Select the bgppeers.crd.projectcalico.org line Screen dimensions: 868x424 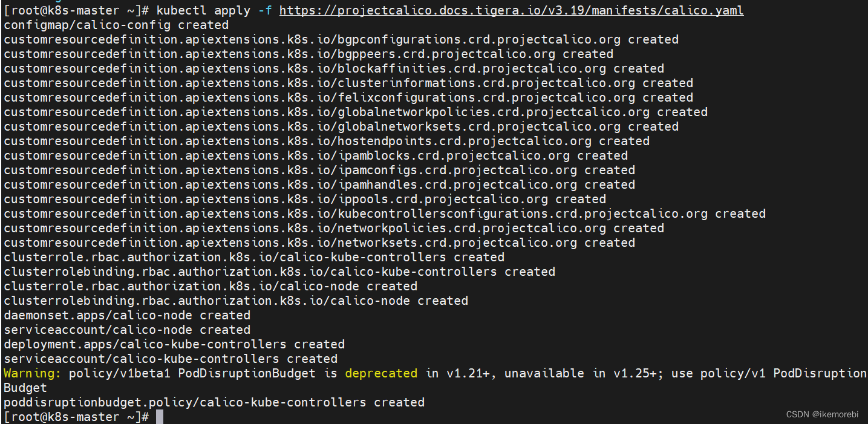point(308,54)
